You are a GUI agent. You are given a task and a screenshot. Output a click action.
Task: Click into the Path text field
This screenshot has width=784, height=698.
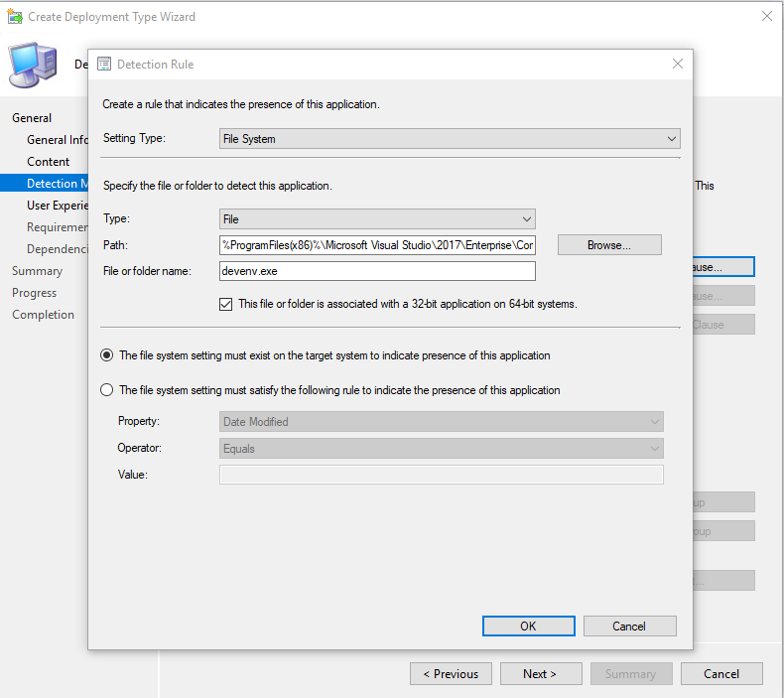pyautogui.click(x=376, y=245)
